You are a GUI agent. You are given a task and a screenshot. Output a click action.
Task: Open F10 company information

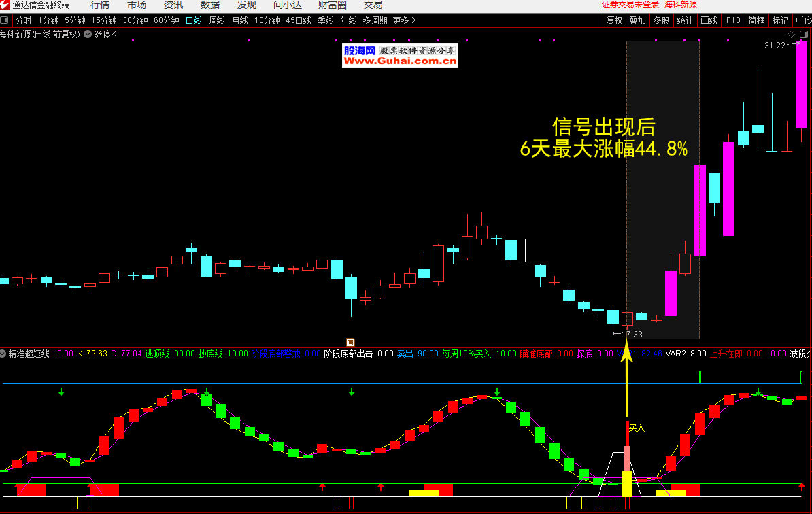point(732,20)
